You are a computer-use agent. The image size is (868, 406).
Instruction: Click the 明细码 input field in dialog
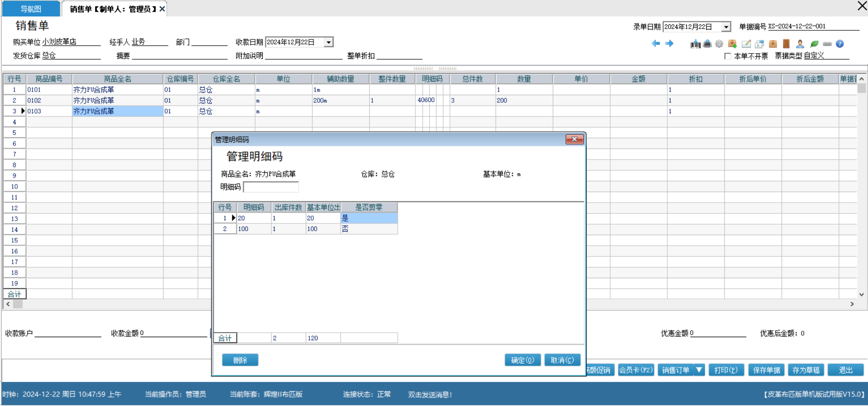point(271,187)
